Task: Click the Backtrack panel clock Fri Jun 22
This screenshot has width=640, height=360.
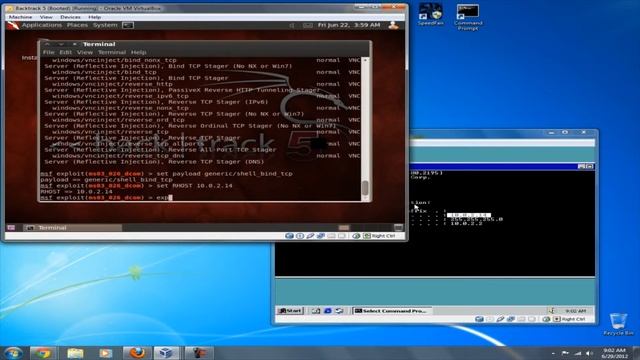Action: (x=349, y=25)
